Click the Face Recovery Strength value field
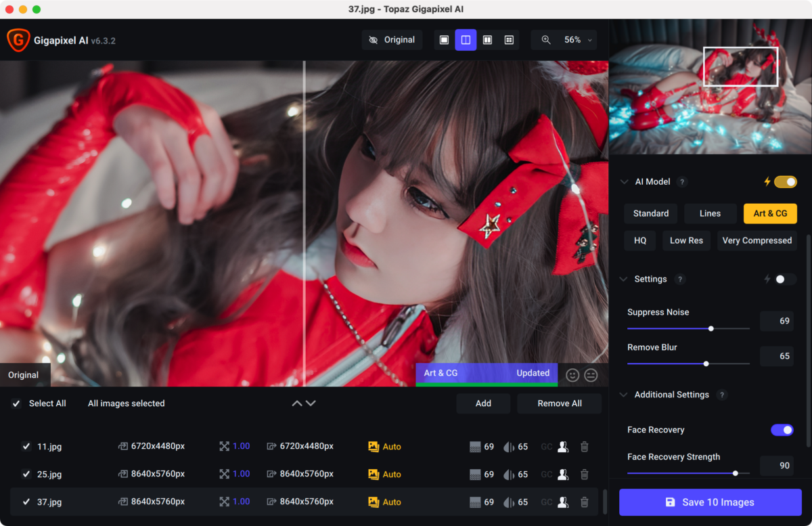This screenshot has width=812, height=526. click(x=777, y=466)
